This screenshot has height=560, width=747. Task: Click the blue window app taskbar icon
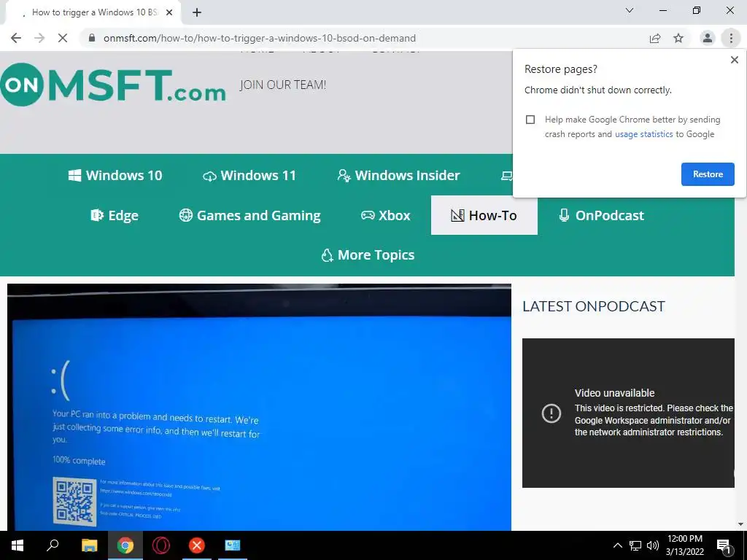[233, 545]
